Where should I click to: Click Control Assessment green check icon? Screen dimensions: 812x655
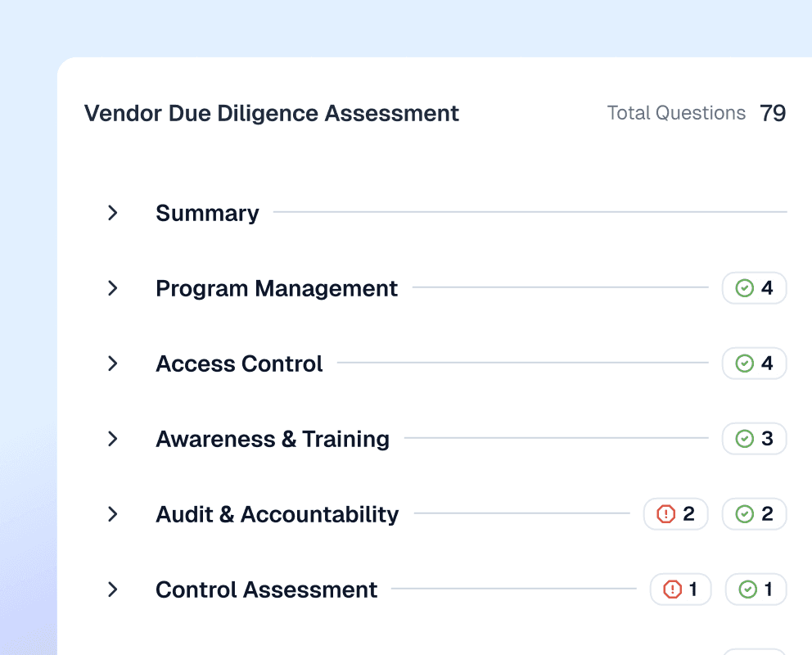coord(747,589)
